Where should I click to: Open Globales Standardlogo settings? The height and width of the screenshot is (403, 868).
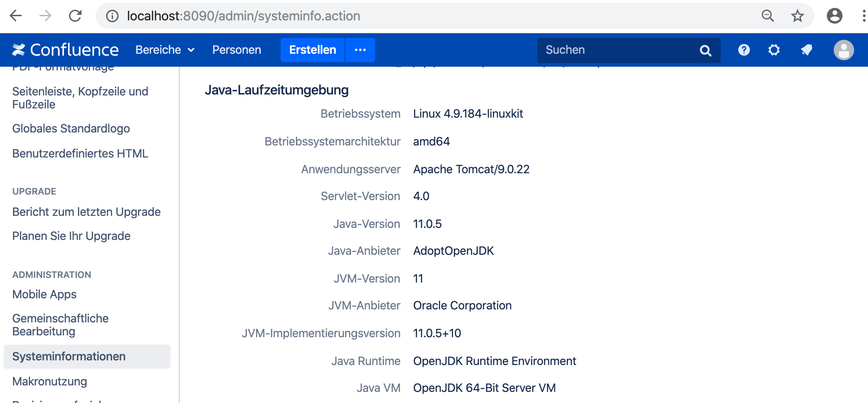(71, 128)
